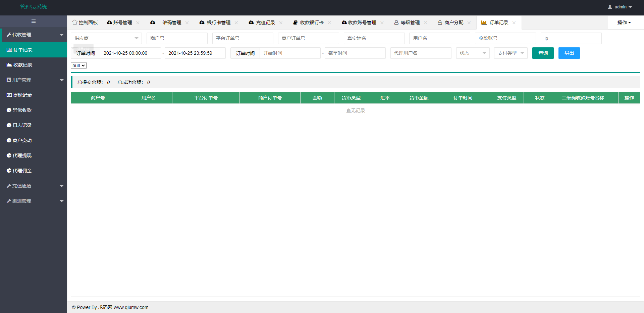Close the 账号管理 tab
Screen dimensions: 644x313
point(138,23)
